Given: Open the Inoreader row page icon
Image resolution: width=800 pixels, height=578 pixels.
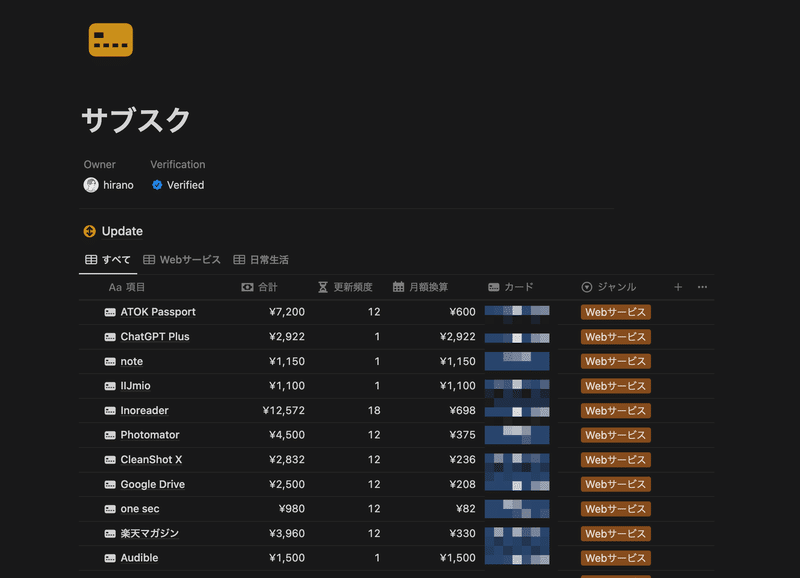Looking at the screenshot, I should (x=110, y=411).
